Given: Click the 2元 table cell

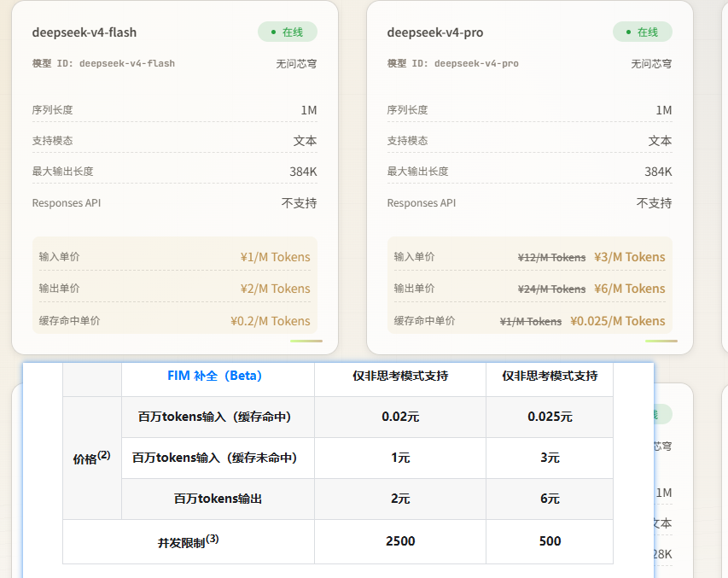Looking at the screenshot, I should [x=400, y=499].
